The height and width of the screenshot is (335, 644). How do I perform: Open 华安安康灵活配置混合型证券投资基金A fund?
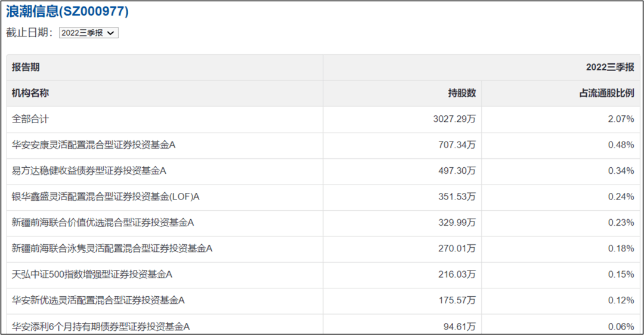point(94,145)
